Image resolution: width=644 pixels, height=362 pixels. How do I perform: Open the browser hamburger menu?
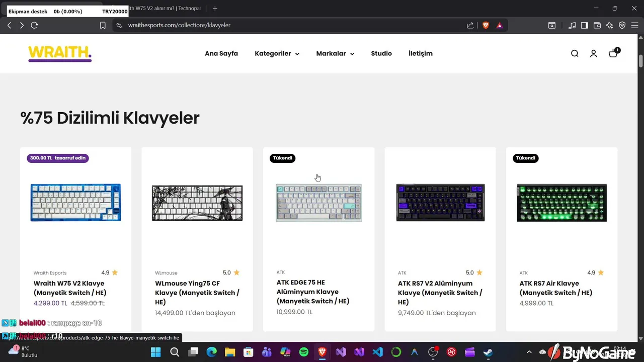point(635,25)
